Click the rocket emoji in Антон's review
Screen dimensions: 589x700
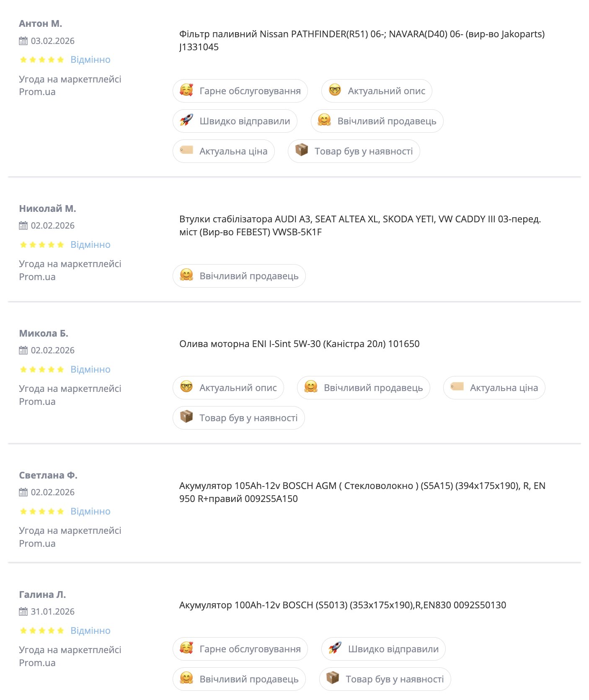click(186, 121)
